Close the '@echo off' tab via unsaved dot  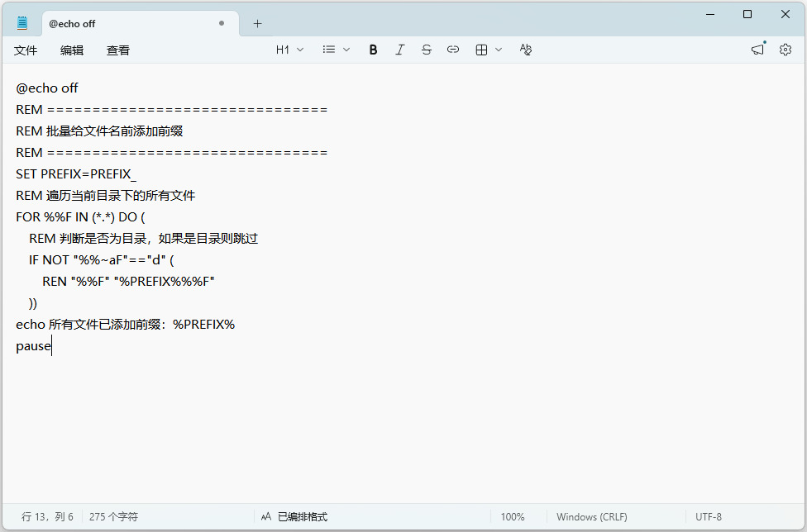coord(222,23)
